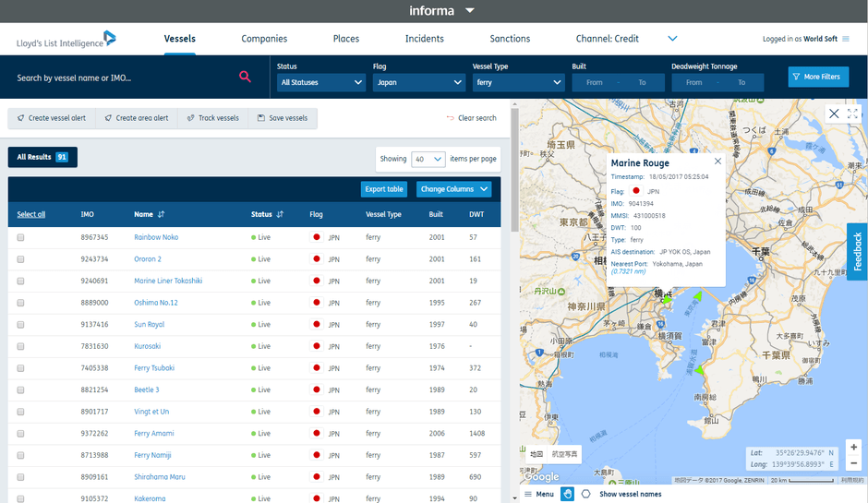Screen dimensions: 868x503
Task: Tick the checkbox beside Ferry Tsubaki
Action: pyautogui.click(x=20, y=368)
